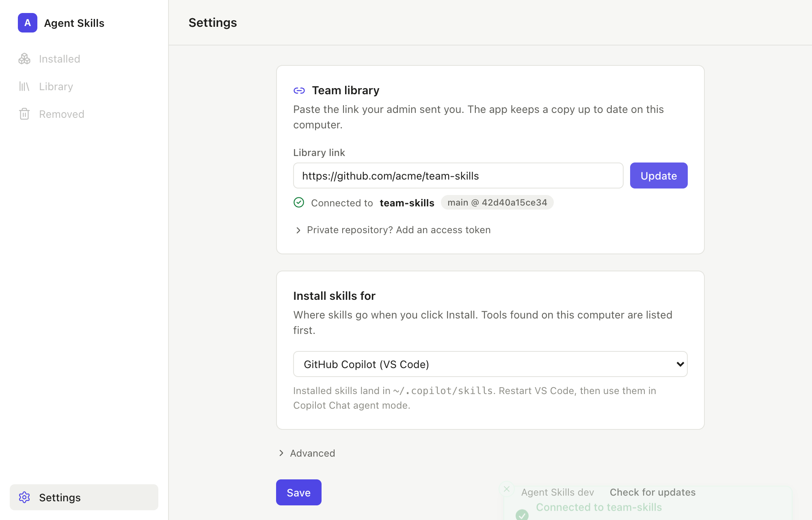Click the Library books icon in sidebar
The image size is (812, 520).
click(x=24, y=87)
